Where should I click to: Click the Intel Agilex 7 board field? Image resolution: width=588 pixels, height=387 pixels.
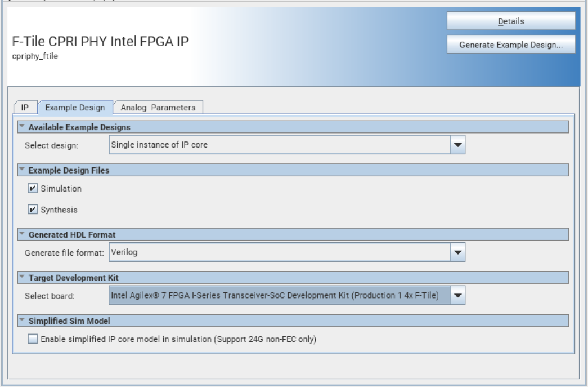279,295
